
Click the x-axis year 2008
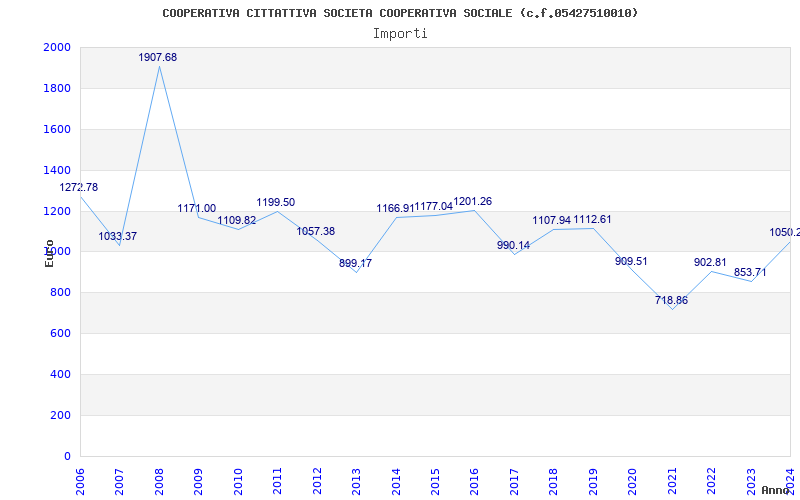pyautogui.click(x=159, y=481)
